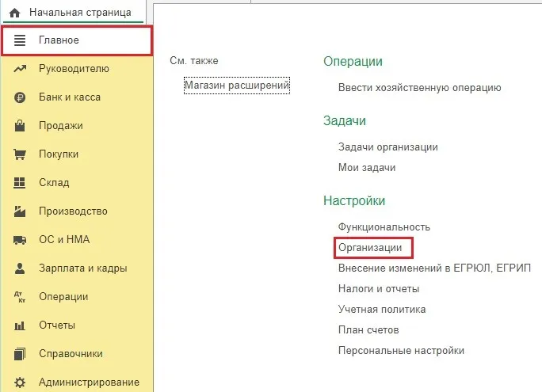Click the Операции Дт/Кт icon
Viewport: 542px width, 392px height.
click(x=20, y=297)
